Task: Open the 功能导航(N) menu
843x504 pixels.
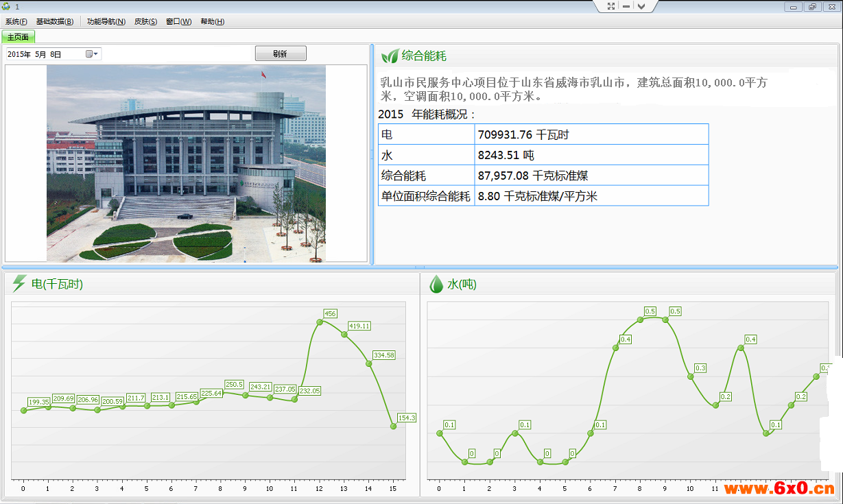Action: pos(106,21)
